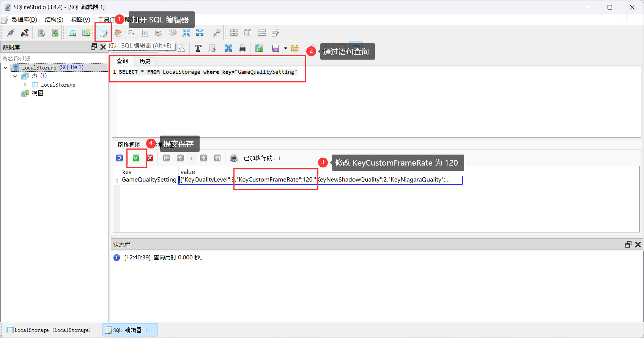Click the printer icon in editor toolbar
Viewport: 644px width, 338px height.
[x=242, y=48]
